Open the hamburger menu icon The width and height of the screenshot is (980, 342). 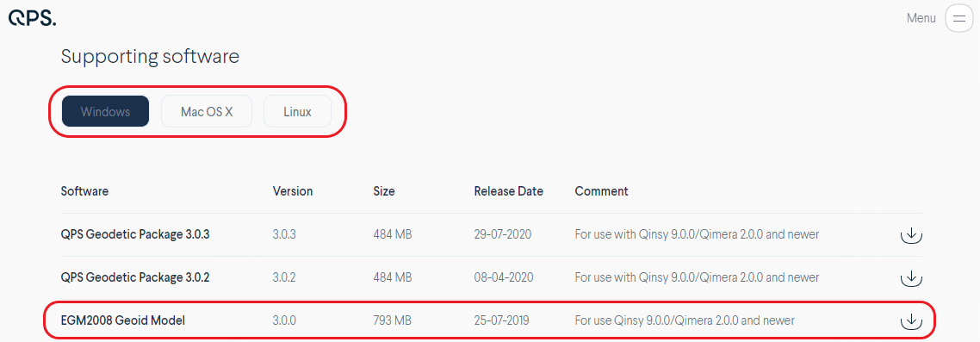tap(958, 18)
